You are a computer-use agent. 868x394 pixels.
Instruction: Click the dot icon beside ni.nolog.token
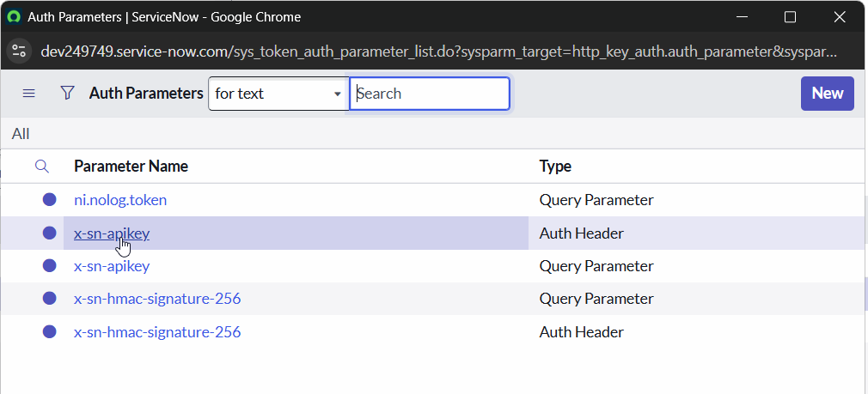[49, 200]
